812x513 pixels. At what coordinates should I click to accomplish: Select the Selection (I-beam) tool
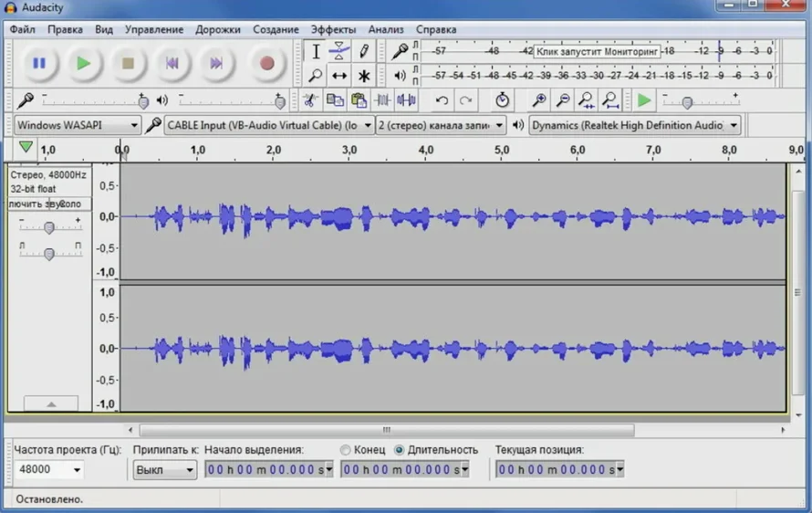(316, 51)
